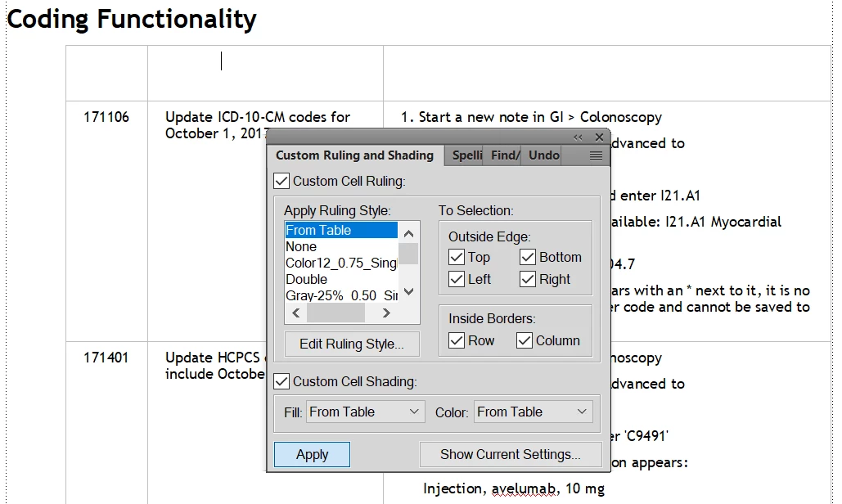Screen dimensions: 842x504
Task: Open the panel options menu icon
Action: tap(596, 155)
